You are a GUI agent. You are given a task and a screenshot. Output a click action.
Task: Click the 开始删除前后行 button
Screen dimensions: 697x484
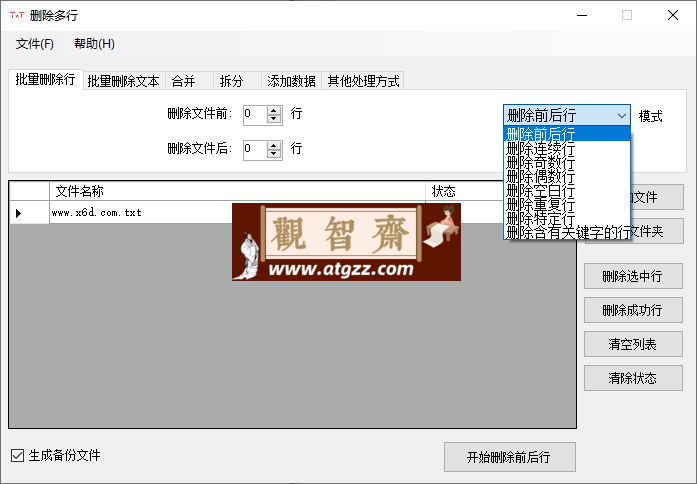tap(509, 457)
